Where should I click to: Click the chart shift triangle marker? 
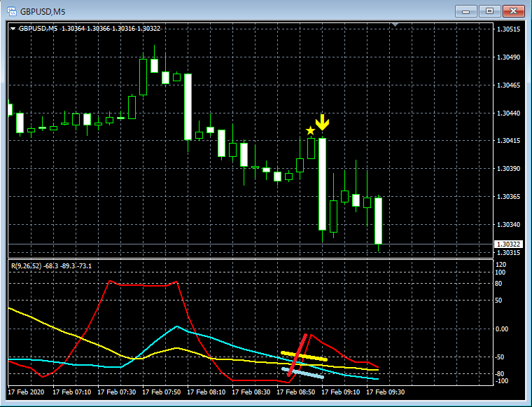[x=395, y=25]
